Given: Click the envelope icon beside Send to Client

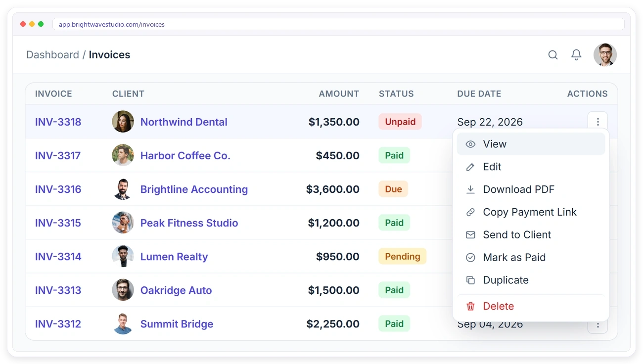Looking at the screenshot, I should point(470,235).
